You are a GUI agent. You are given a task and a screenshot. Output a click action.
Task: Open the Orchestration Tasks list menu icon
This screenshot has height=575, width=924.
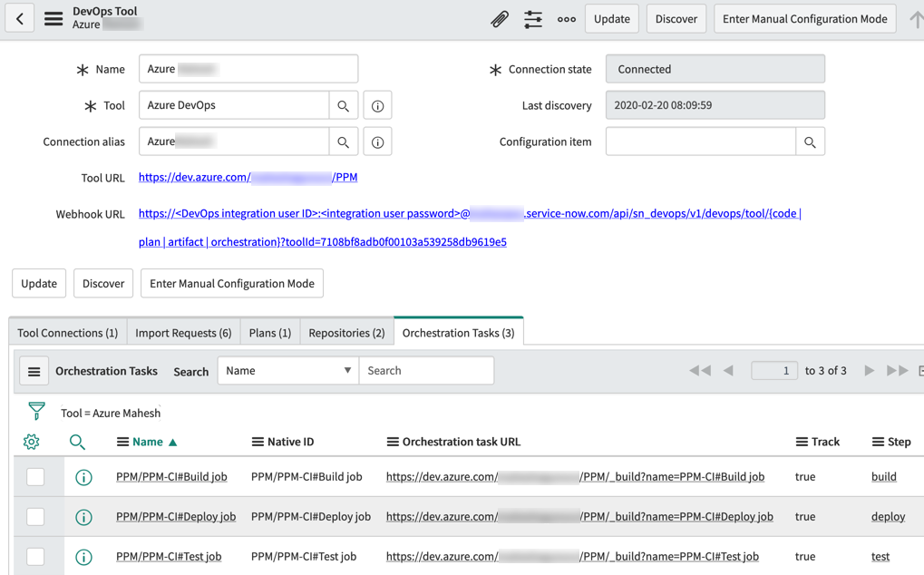click(34, 371)
